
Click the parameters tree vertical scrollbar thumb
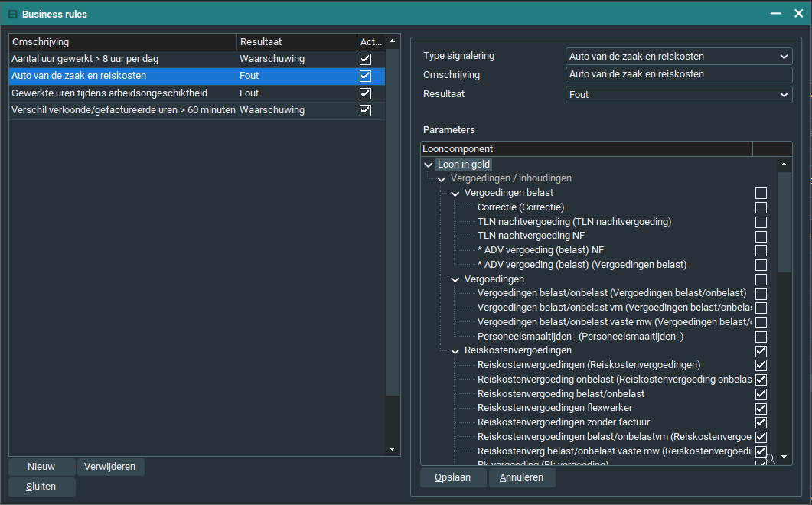[x=784, y=222]
